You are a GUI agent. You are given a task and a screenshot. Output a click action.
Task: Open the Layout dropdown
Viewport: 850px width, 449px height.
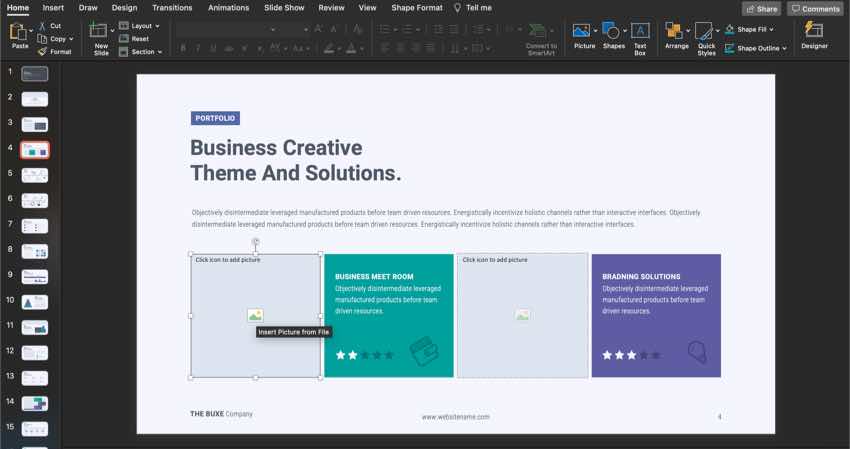(157, 26)
